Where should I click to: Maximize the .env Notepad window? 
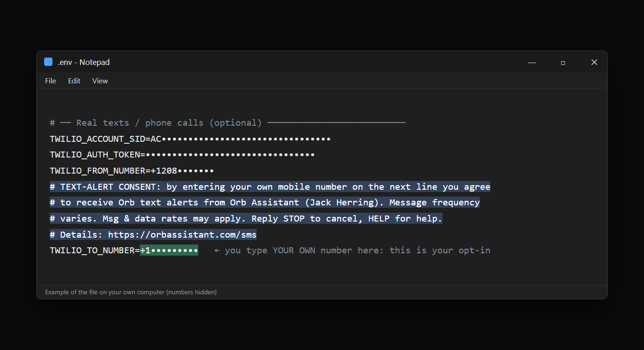tap(563, 63)
